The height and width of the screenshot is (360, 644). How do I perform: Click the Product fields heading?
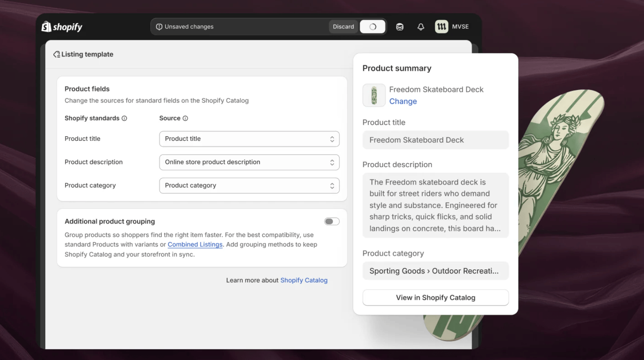[x=87, y=89]
